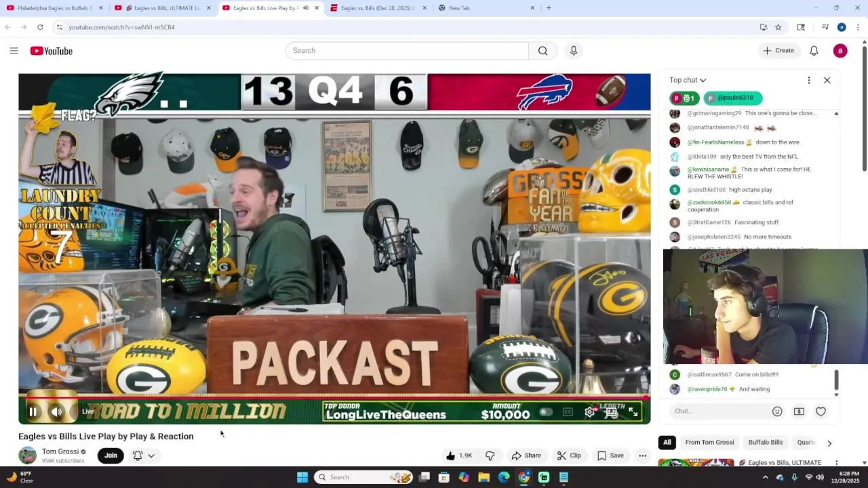This screenshot has height=488, width=868.
Task: Open a new browser tab
Action: 549,8
